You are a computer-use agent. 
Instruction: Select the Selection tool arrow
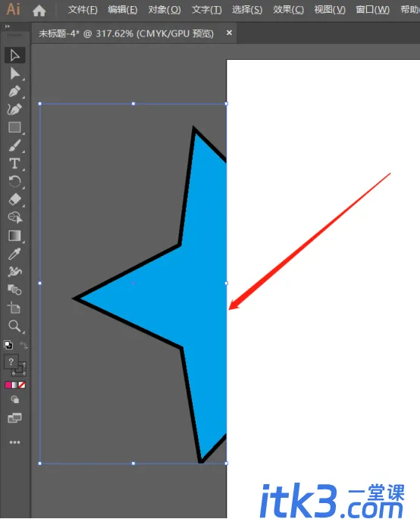[14, 55]
